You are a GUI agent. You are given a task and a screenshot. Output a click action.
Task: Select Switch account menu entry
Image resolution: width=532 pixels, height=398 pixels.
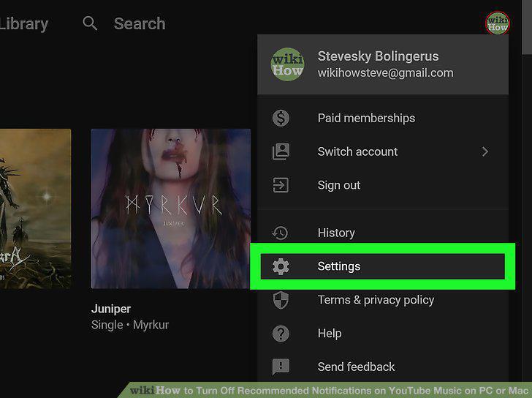coord(383,151)
